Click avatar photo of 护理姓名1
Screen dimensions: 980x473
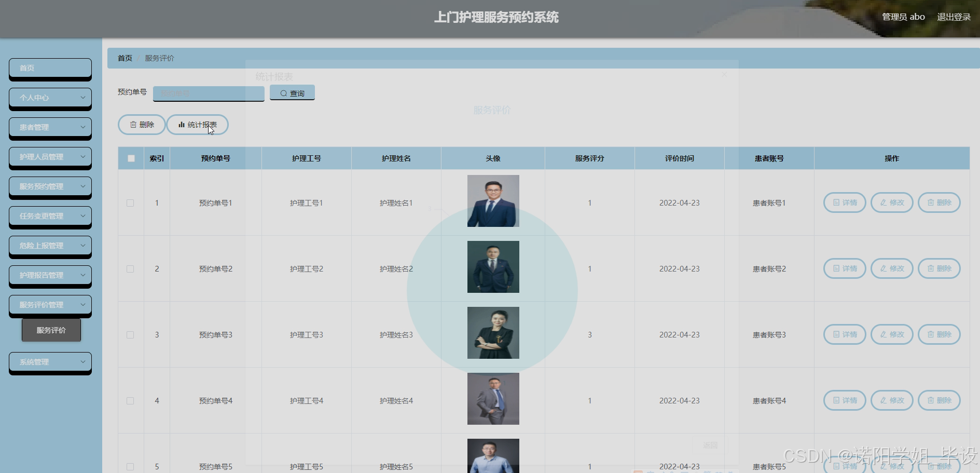click(x=493, y=201)
